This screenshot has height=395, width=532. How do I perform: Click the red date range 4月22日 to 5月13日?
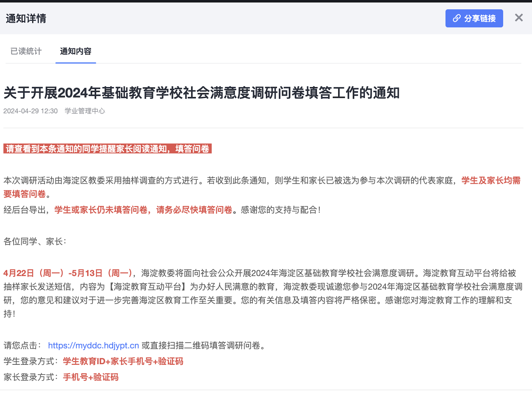tap(68, 273)
